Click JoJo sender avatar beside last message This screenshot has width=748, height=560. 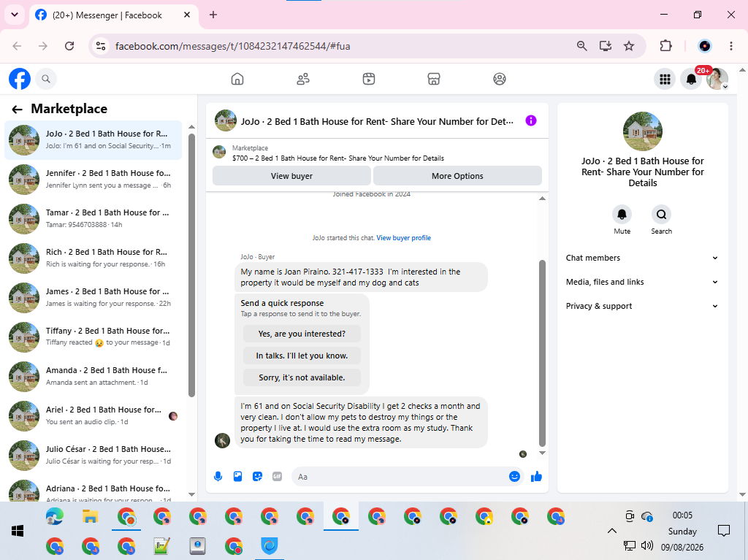coord(222,440)
